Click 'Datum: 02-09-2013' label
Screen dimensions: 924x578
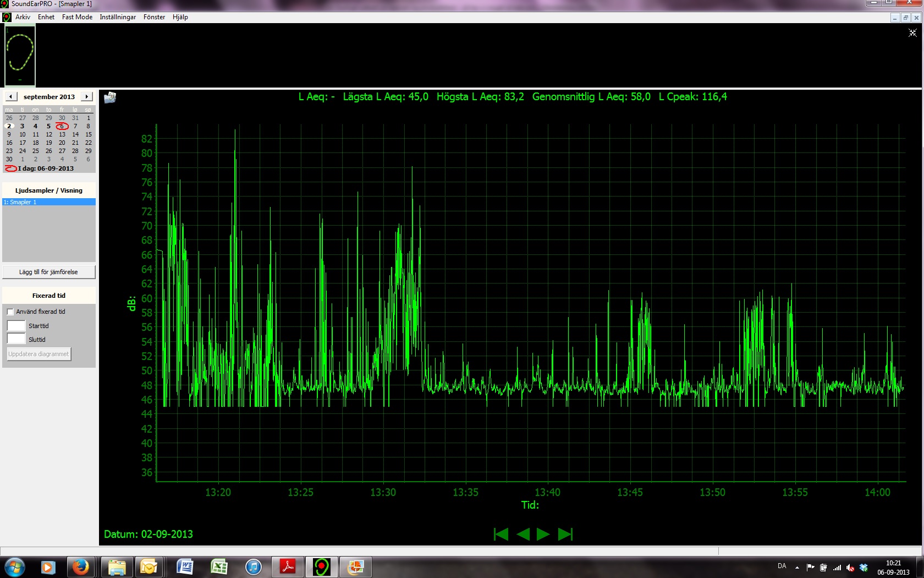(148, 534)
